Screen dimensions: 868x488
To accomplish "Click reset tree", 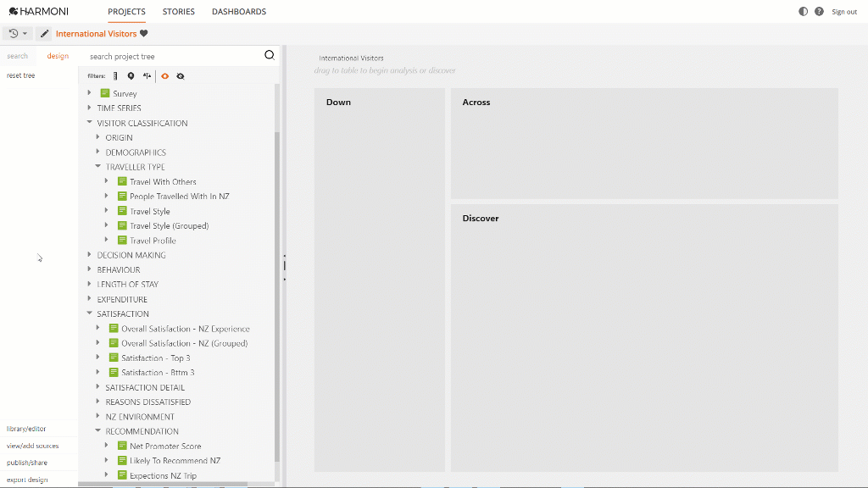I will pyautogui.click(x=20, y=75).
